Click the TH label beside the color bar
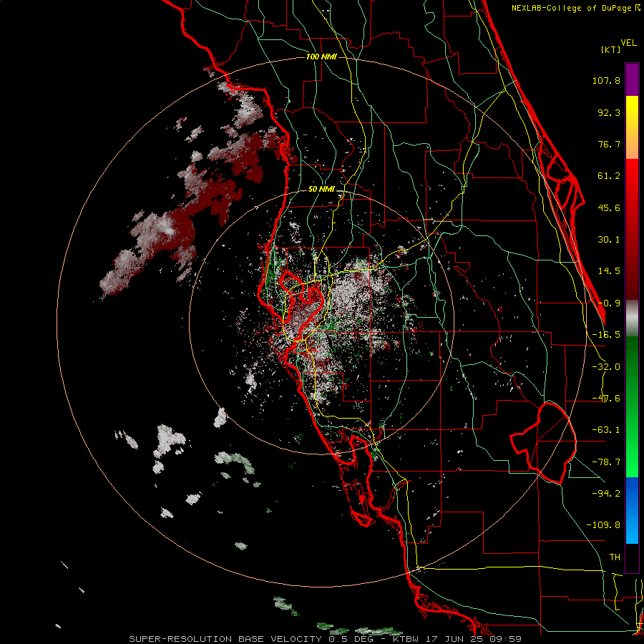The image size is (644, 644). pos(615,557)
